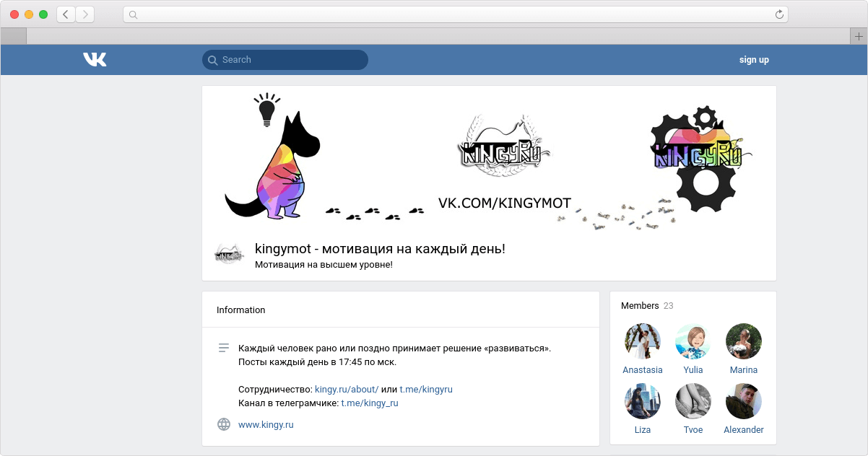
Task: Maximize window with green button
Action: (x=43, y=14)
